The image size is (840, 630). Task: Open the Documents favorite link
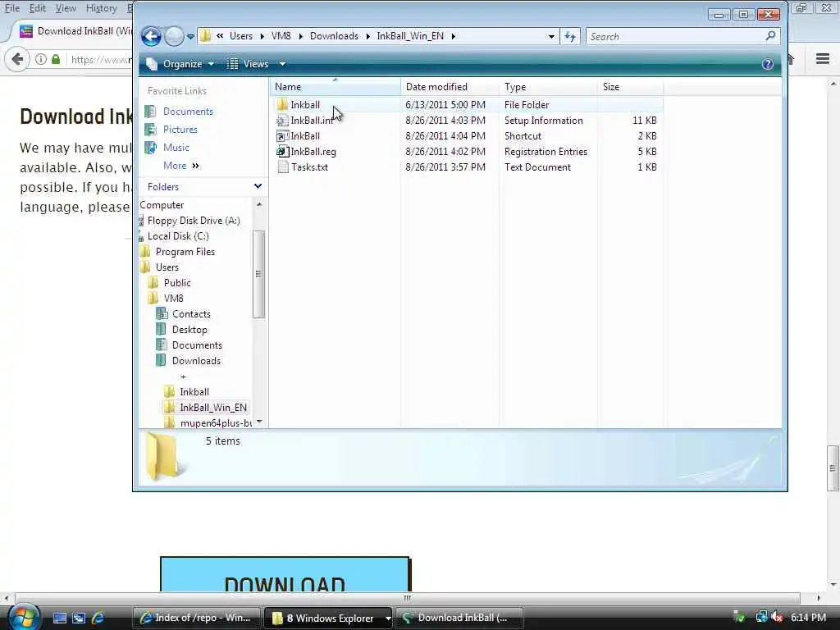[x=188, y=112]
